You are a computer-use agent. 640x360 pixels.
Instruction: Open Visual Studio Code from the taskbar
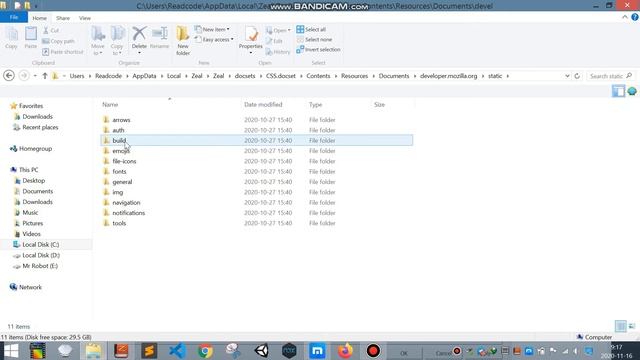(x=178, y=351)
